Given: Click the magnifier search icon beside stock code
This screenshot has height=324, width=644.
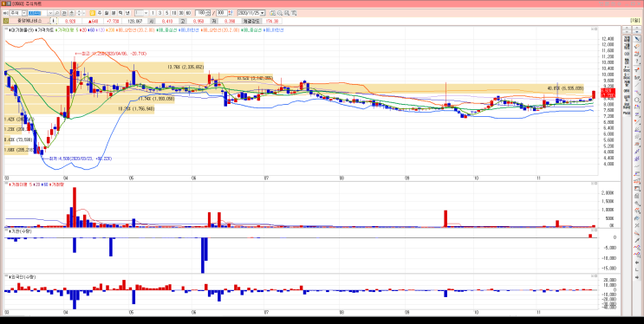Looking at the screenshot, I should [x=56, y=13].
